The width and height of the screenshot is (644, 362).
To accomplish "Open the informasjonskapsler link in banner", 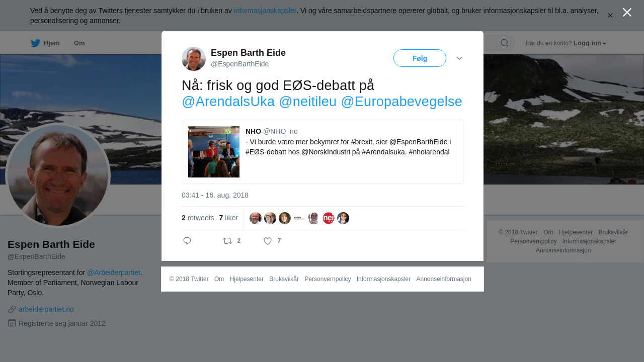I will 265,11.
